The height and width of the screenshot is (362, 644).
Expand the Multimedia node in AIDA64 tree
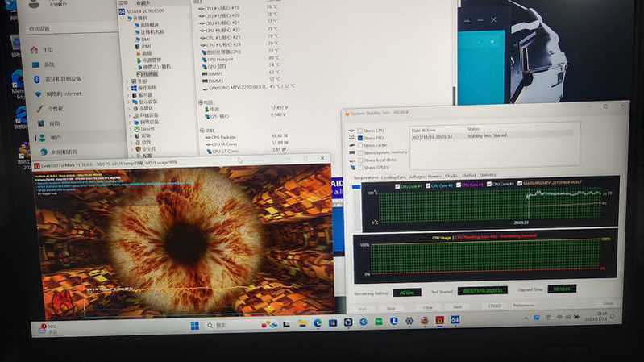click(x=130, y=109)
